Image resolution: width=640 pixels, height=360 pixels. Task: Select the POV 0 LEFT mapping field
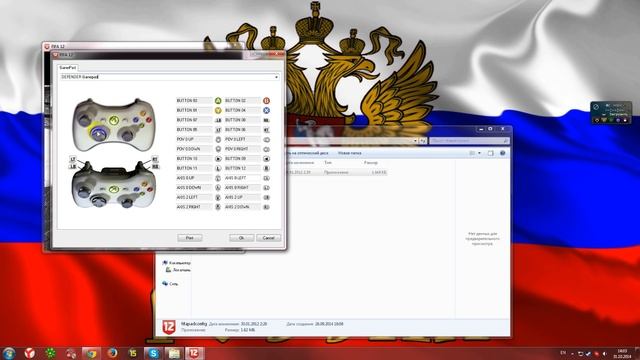point(242,139)
